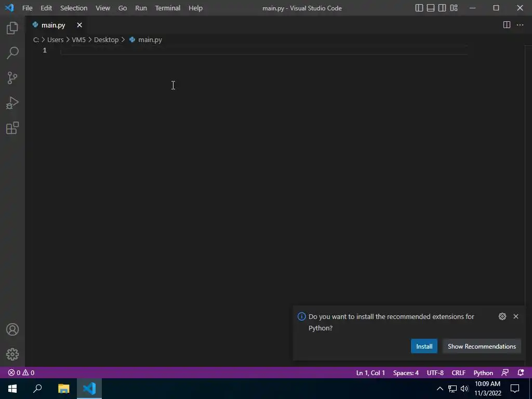This screenshot has width=532, height=399.
Task: Click the editor vertical scrollbar
Action: 528,206
